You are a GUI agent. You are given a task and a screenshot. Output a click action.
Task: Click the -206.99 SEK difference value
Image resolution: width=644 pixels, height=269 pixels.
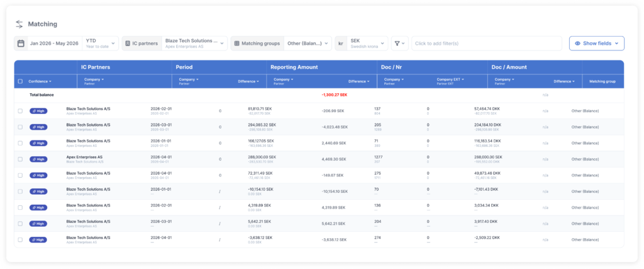(333, 111)
